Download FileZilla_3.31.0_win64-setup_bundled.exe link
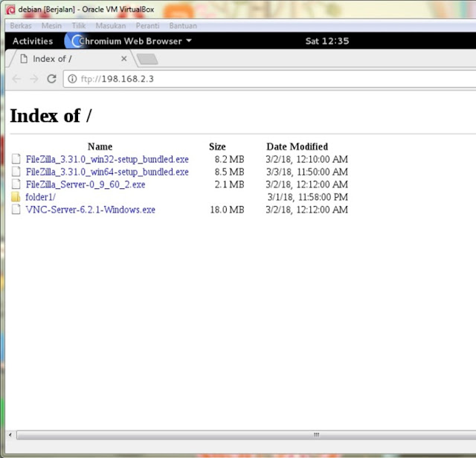The width and height of the screenshot is (476, 458). (x=107, y=172)
